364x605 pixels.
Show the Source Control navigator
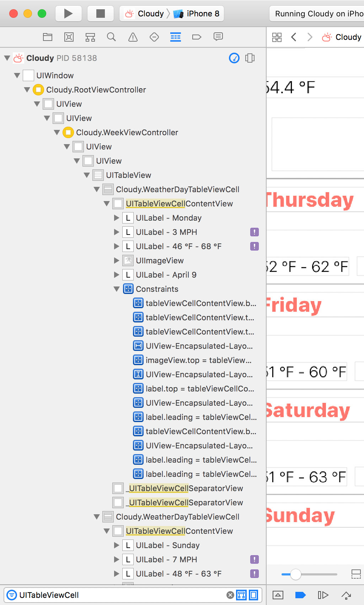69,37
